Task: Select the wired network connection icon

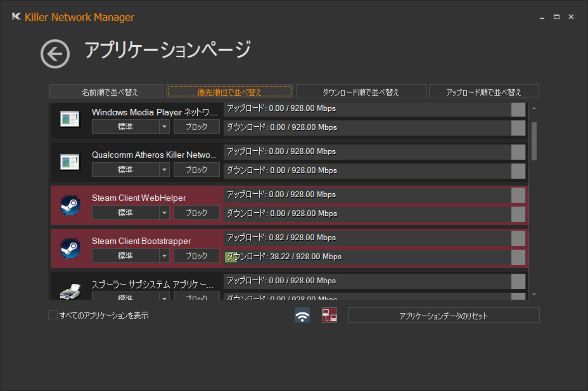Action: [x=329, y=315]
